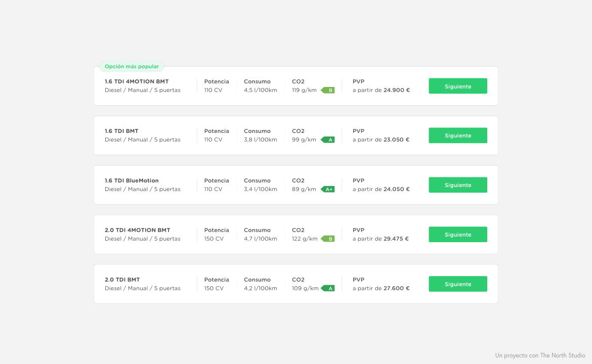Click consumption value '4,5 l/100km'
Screen dimensions: 592x364
pos(261,90)
